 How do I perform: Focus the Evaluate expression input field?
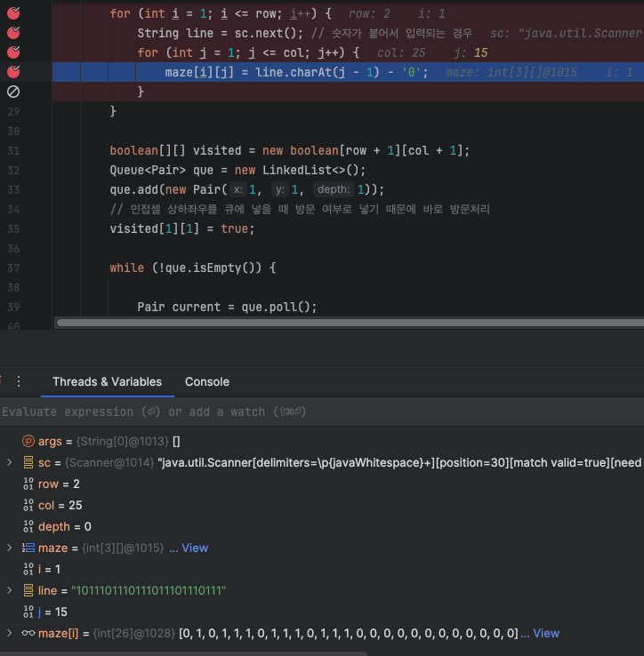(322, 412)
